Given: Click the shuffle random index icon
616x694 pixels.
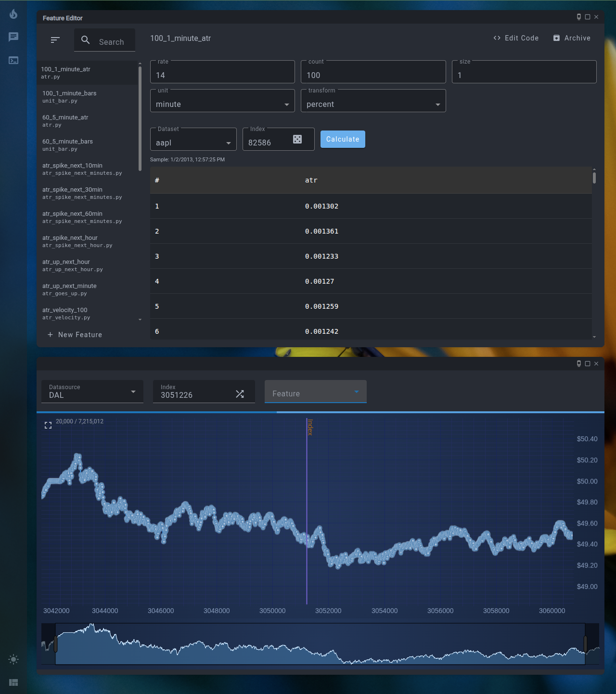Looking at the screenshot, I should tap(240, 394).
